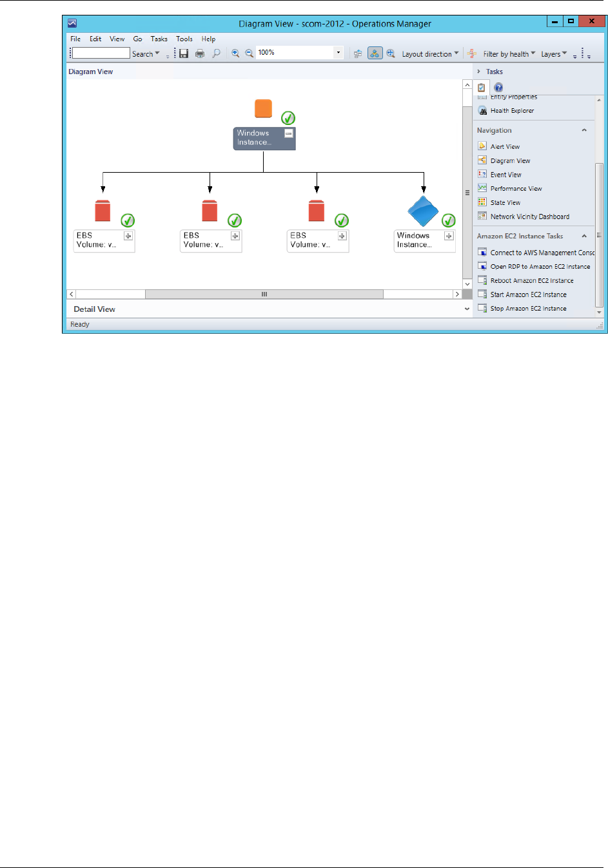Open toolbar overflow options after Layers
Image resolution: width=608 pixels, height=868 pixels.
(574, 56)
